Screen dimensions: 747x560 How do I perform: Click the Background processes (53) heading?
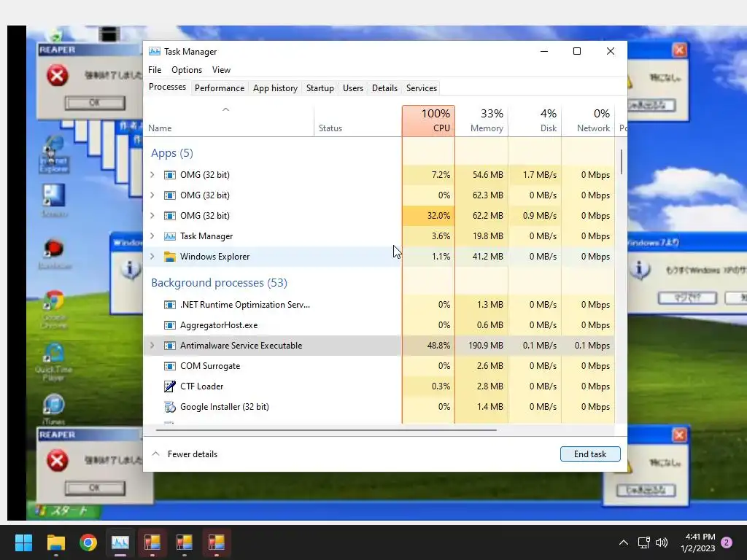point(219,283)
